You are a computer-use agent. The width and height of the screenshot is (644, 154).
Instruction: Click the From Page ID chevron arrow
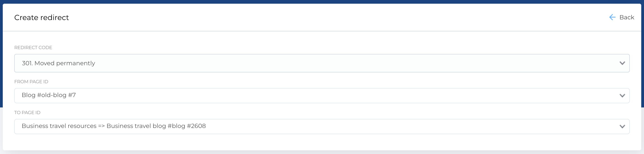click(622, 95)
